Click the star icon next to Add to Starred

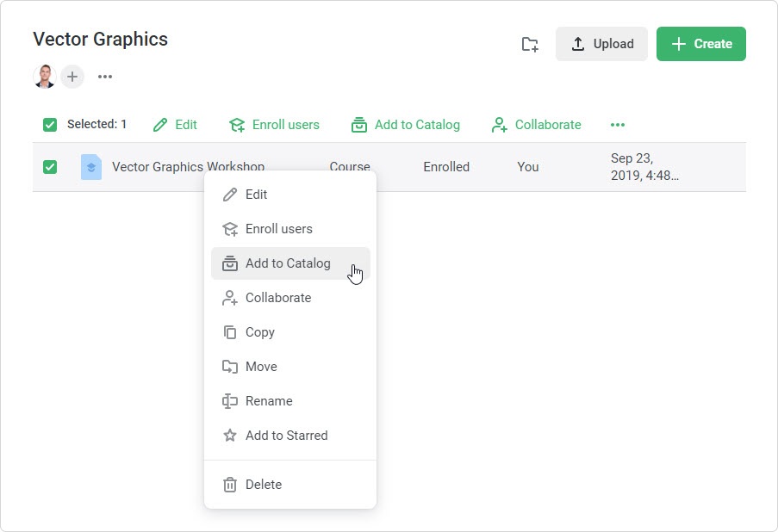228,435
